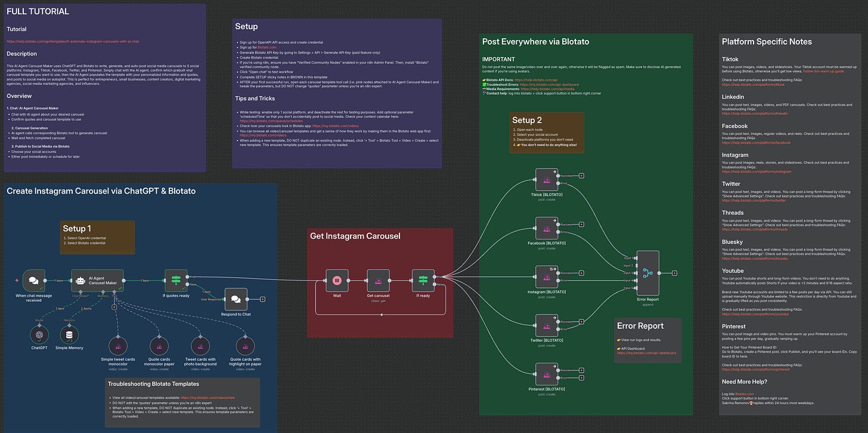Screen dimensions: 868x433
Task: Open the ChatGPT model node
Action: pos(39,334)
